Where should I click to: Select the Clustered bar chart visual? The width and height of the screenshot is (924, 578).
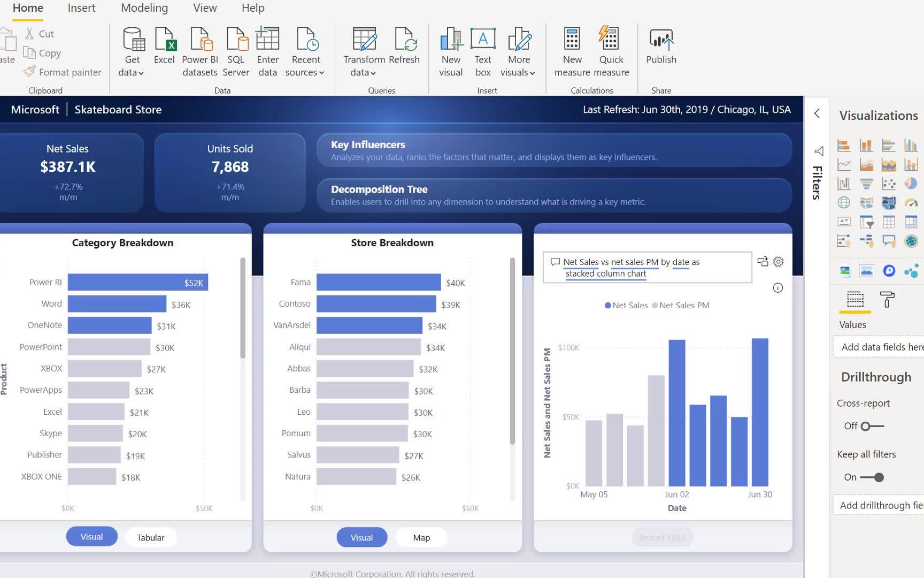point(889,145)
